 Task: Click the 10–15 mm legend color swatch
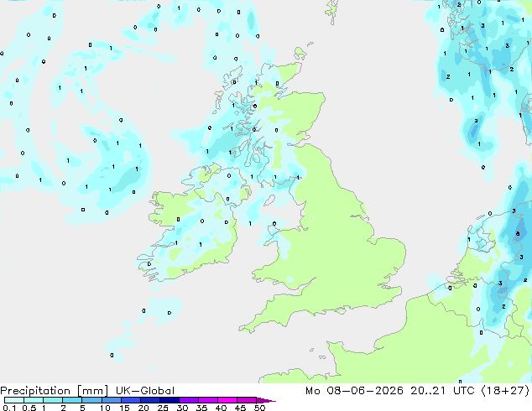point(112,400)
